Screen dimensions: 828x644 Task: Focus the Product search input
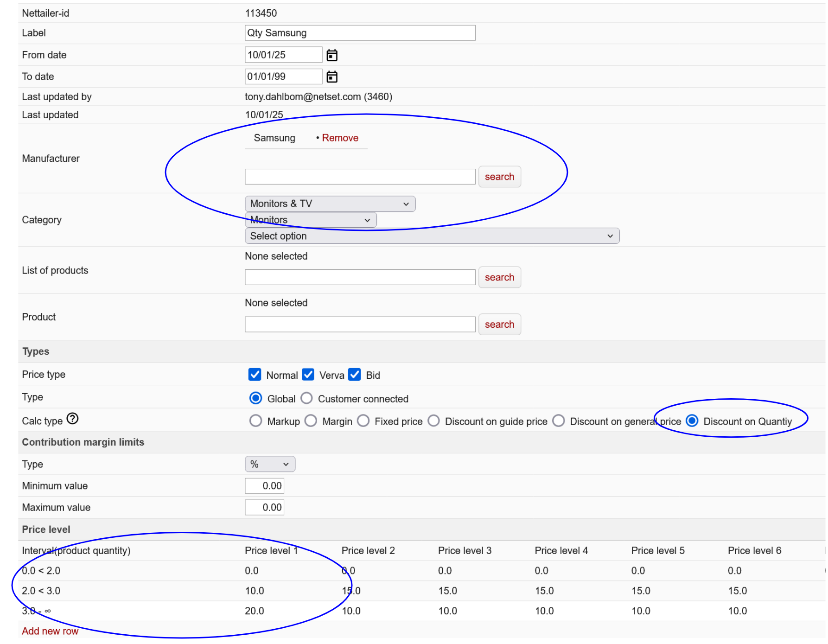pos(360,325)
